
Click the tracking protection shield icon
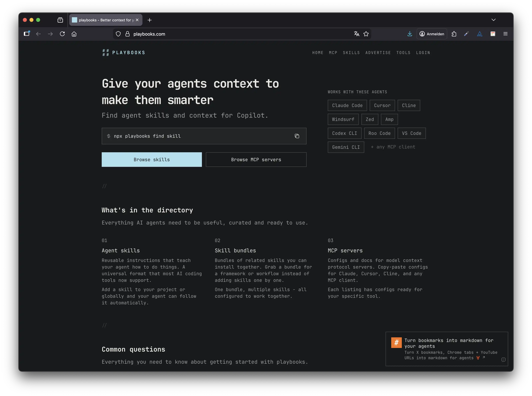coord(118,34)
